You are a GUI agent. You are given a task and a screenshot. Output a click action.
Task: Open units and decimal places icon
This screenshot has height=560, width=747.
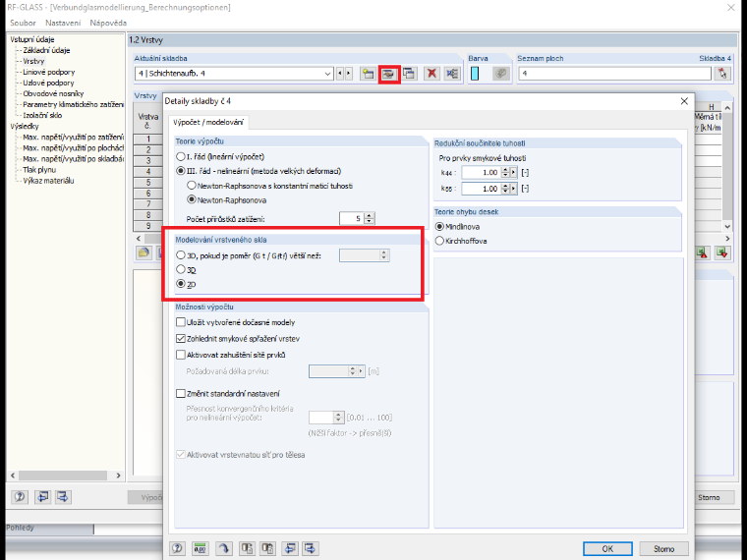pyautogui.click(x=201, y=548)
